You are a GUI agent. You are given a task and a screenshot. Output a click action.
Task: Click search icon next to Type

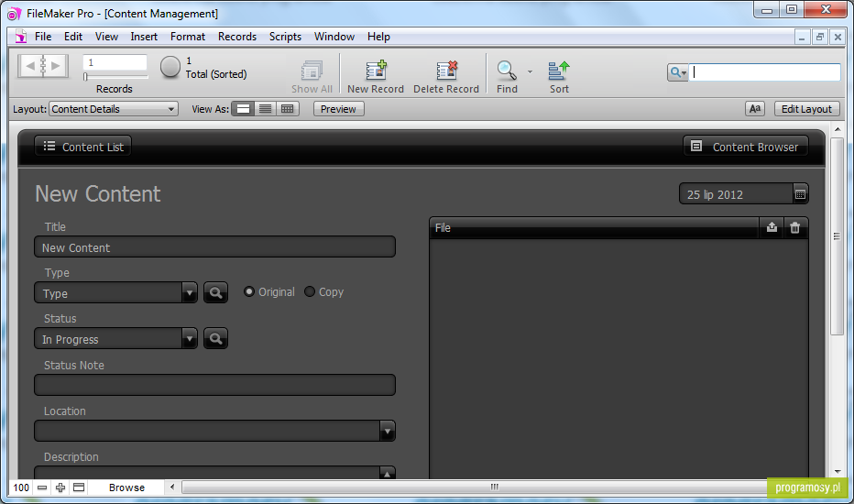pyautogui.click(x=215, y=292)
